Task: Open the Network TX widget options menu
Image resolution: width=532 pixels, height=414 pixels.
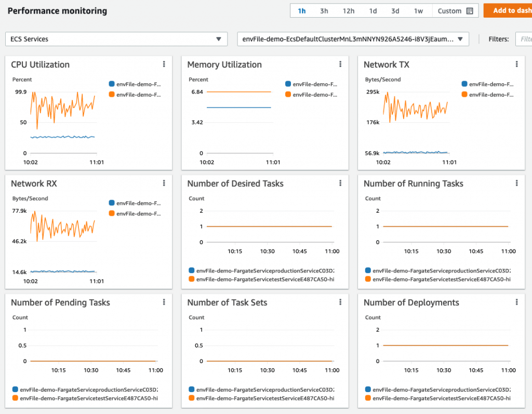Action: coord(517,64)
